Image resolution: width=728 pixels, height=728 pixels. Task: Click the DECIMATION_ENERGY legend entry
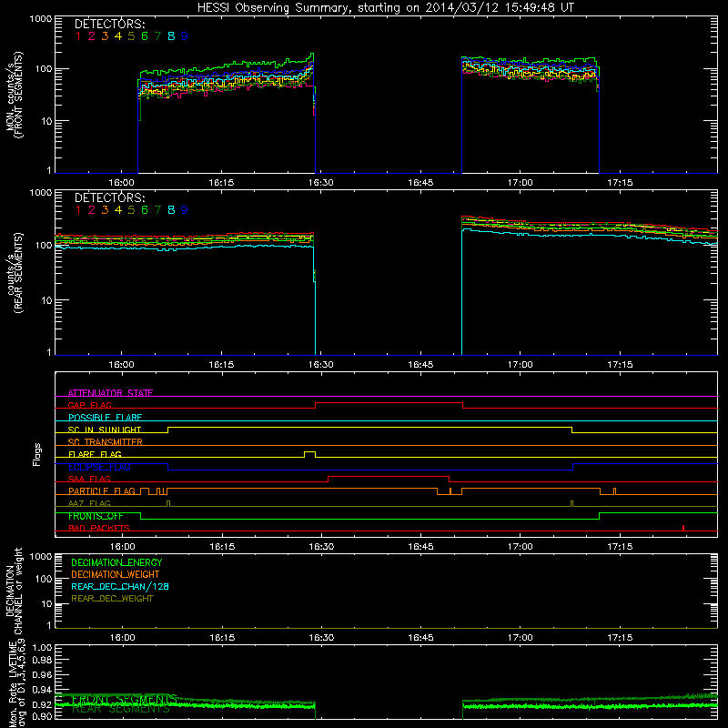coord(116,562)
